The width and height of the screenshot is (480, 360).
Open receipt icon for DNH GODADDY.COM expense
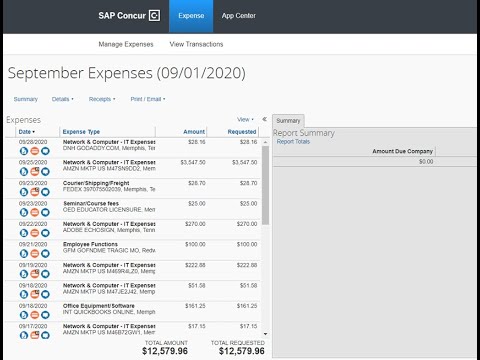[x=24, y=151]
